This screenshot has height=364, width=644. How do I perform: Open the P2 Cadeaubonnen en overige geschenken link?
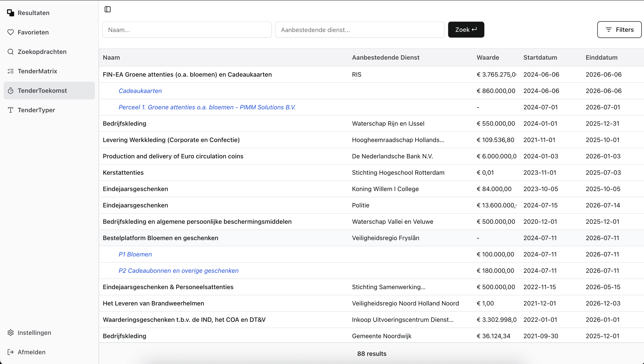pos(178,270)
